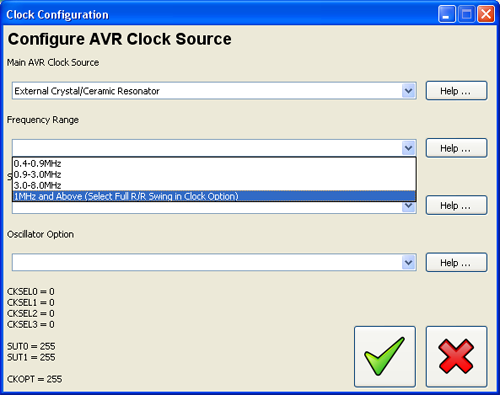Close the Clock Configuration window

[x=486, y=15]
